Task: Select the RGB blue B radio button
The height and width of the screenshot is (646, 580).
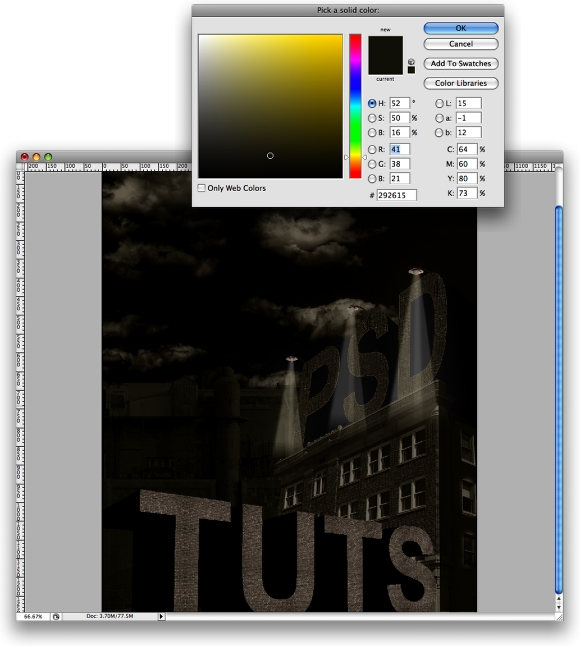Action: pyautogui.click(x=372, y=178)
